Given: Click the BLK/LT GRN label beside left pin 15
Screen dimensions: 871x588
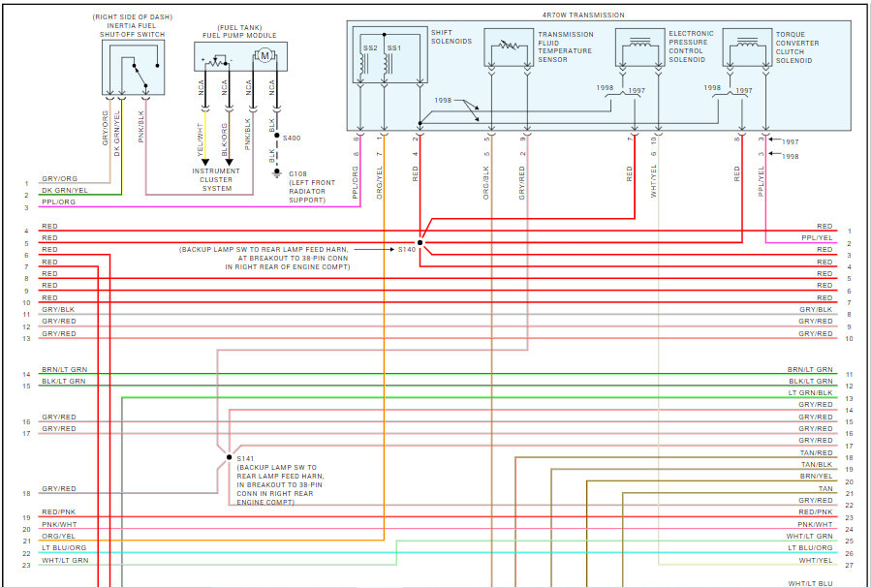Looking at the screenshot, I should point(63,382).
